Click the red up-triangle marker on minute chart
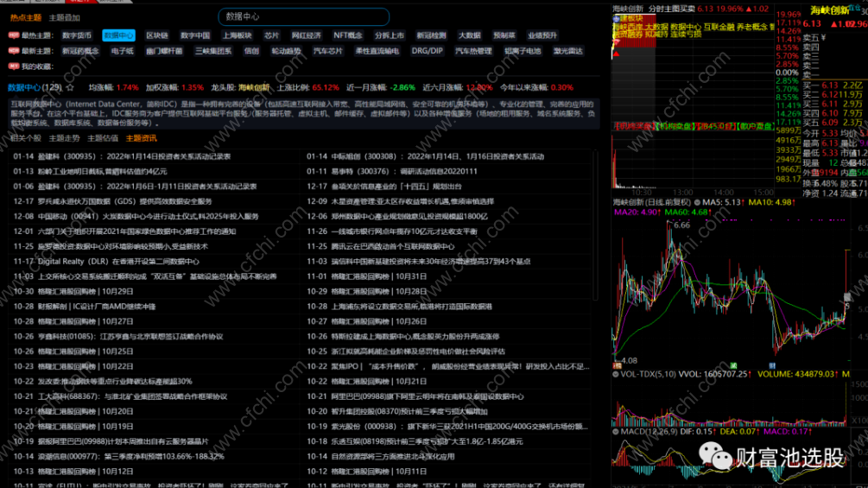 pyautogui.click(x=616, y=54)
